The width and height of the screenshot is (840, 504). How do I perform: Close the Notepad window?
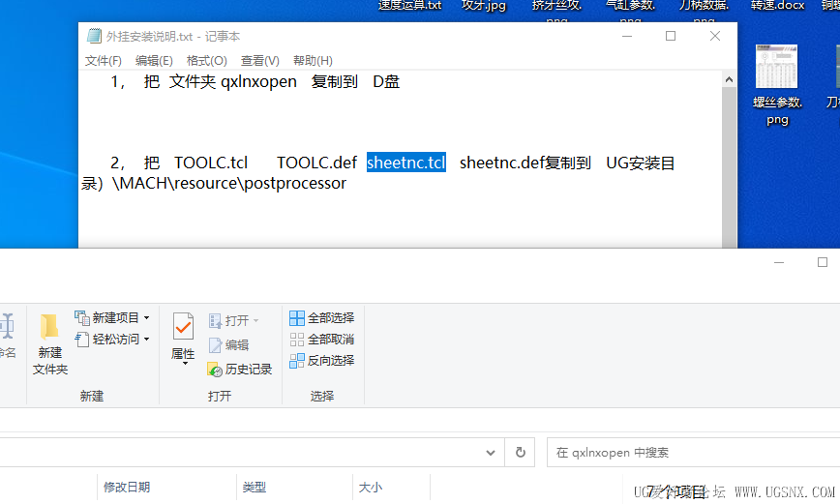(x=714, y=36)
